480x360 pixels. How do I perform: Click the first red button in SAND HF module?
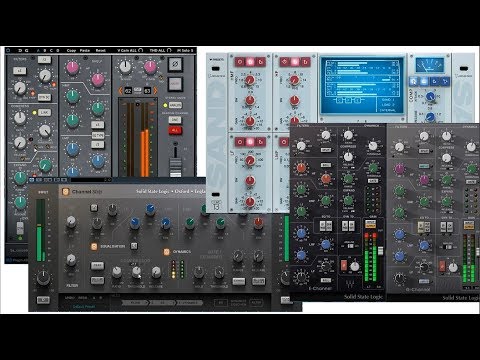coord(284,62)
